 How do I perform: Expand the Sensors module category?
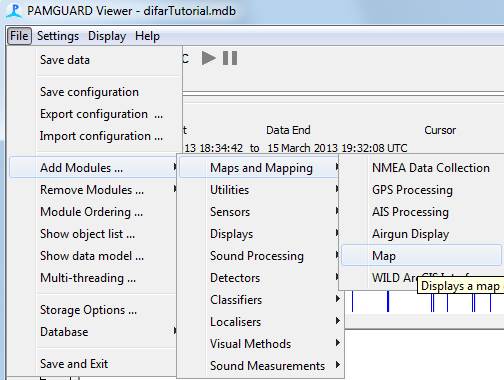click(x=260, y=212)
